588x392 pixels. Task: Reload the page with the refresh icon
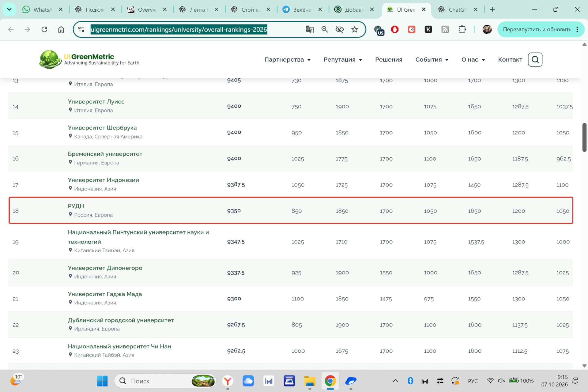[44, 29]
